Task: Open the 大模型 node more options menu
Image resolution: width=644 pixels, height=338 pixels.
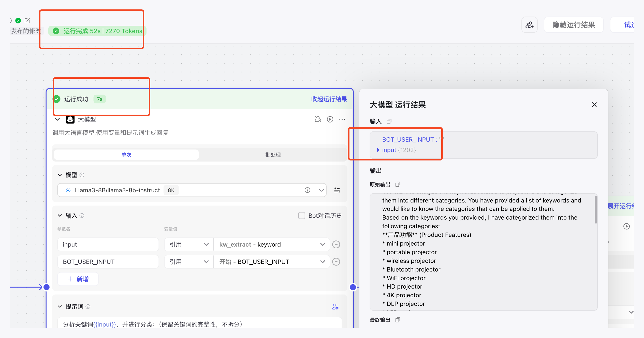Action: pos(342,119)
